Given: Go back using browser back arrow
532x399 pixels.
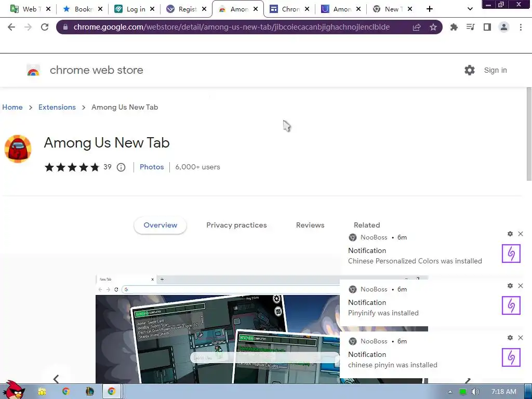Looking at the screenshot, I should click(x=11, y=27).
